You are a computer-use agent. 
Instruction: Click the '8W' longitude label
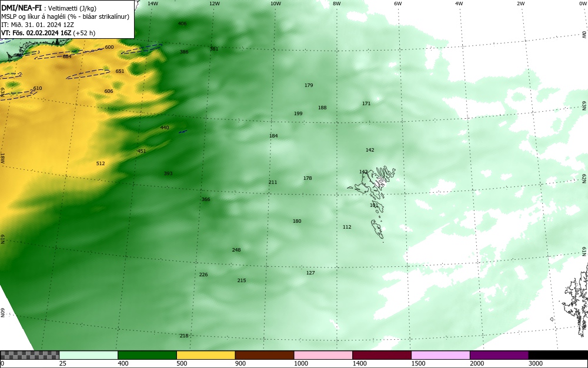(x=337, y=4)
